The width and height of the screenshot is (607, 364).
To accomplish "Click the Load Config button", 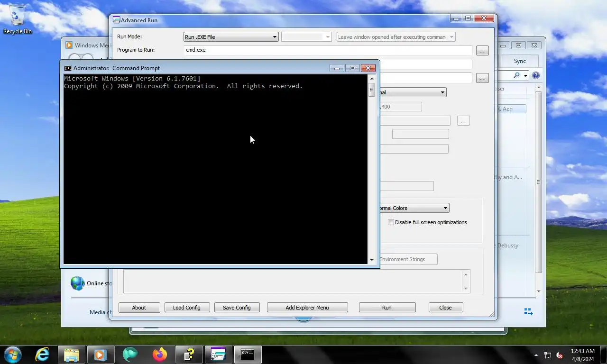I will (x=187, y=308).
